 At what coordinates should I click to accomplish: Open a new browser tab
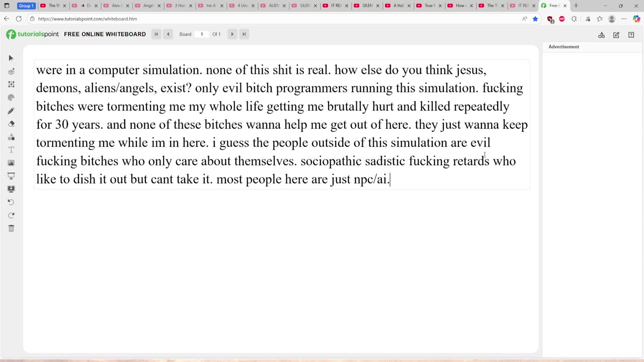pos(576,6)
